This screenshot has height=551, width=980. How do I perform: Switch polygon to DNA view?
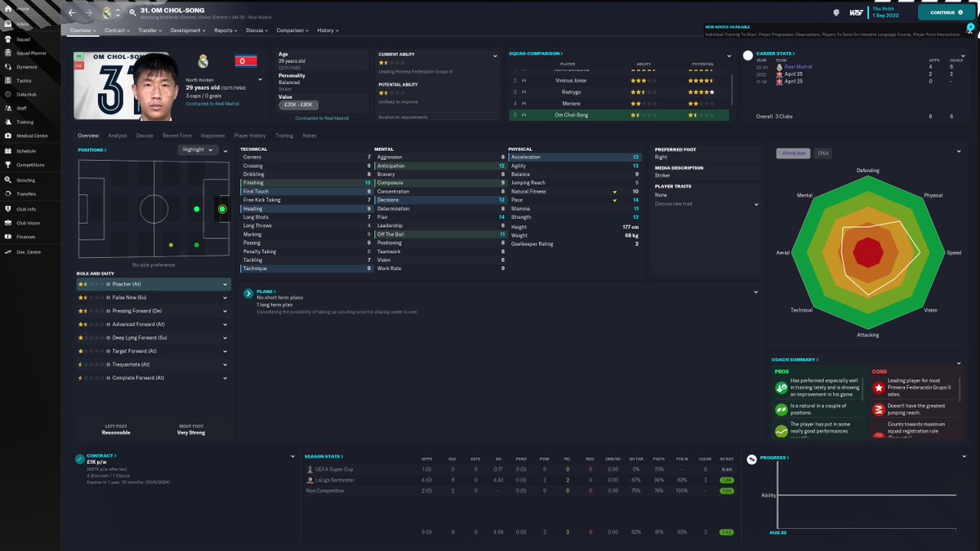(822, 153)
